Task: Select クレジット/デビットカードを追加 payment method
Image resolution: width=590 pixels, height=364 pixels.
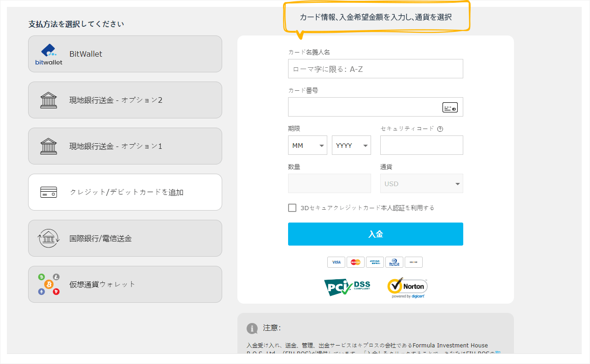Action: (x=125, y=192)
